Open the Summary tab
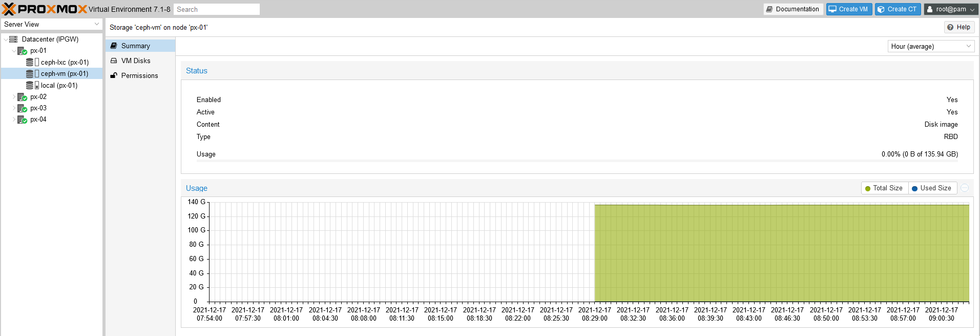The image size is (980, 336). [135, 46]
